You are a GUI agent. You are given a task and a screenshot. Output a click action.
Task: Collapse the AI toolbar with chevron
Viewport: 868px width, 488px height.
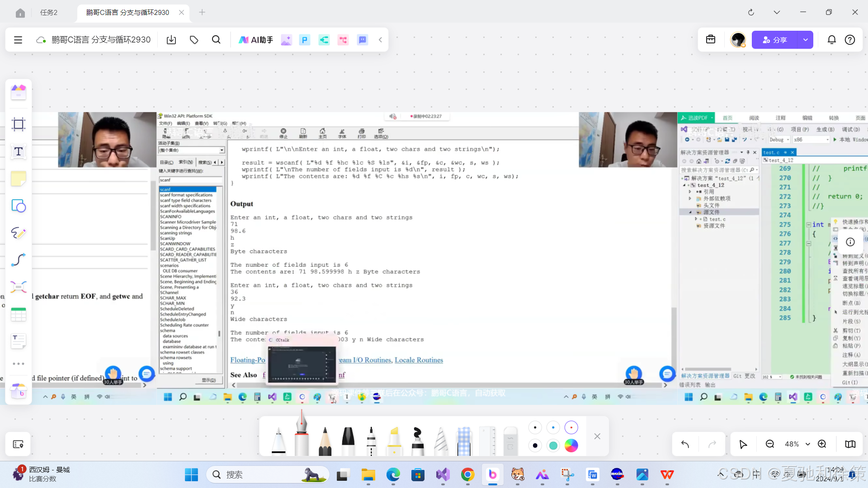[x=380, y=40]
